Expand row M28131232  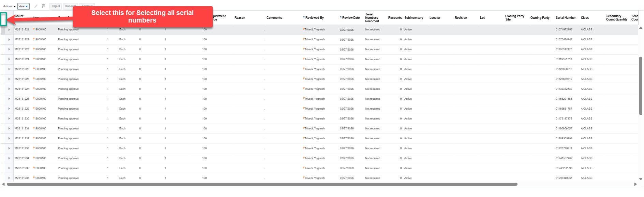pyautogui.click(x=9, y=139)
